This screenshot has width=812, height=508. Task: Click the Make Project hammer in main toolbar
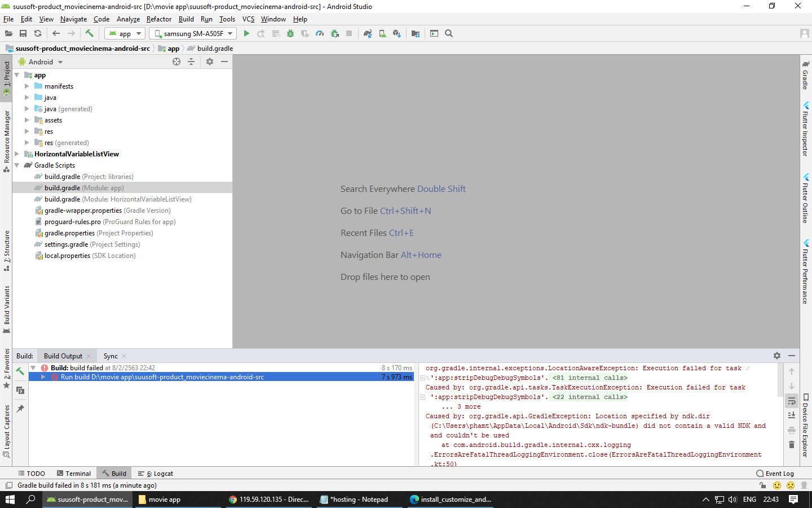point(89,34)
